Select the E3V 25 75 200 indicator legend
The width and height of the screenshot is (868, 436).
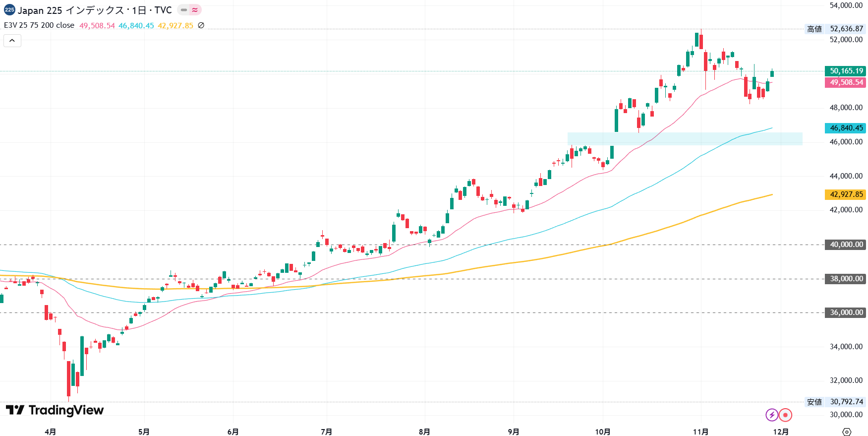tap(39, 25)
